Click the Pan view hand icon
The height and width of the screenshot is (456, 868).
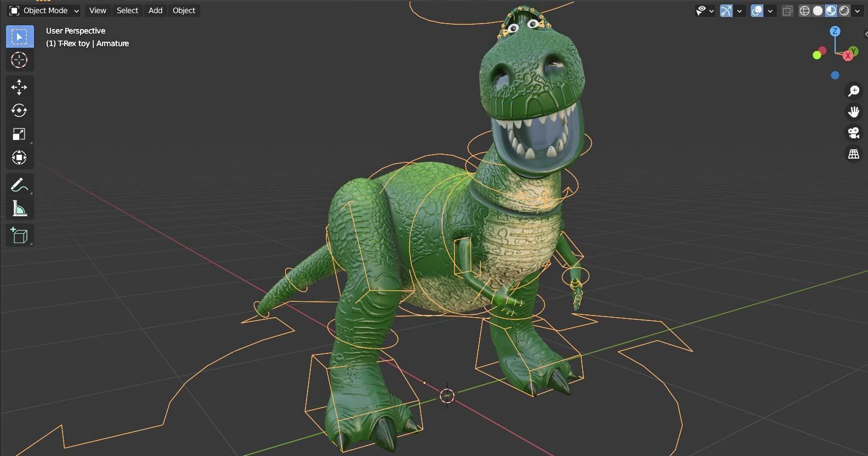[854, 112]
